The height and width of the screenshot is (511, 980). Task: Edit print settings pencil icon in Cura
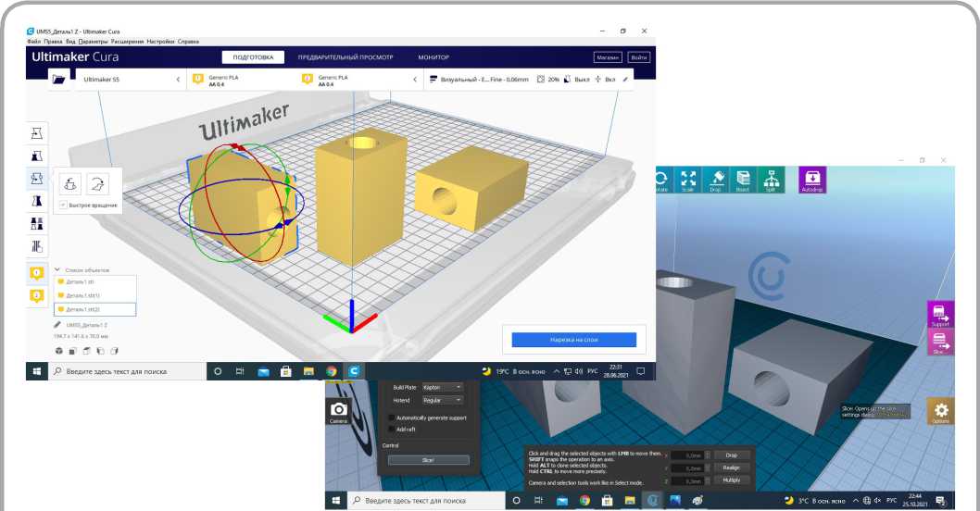point(625,80)
